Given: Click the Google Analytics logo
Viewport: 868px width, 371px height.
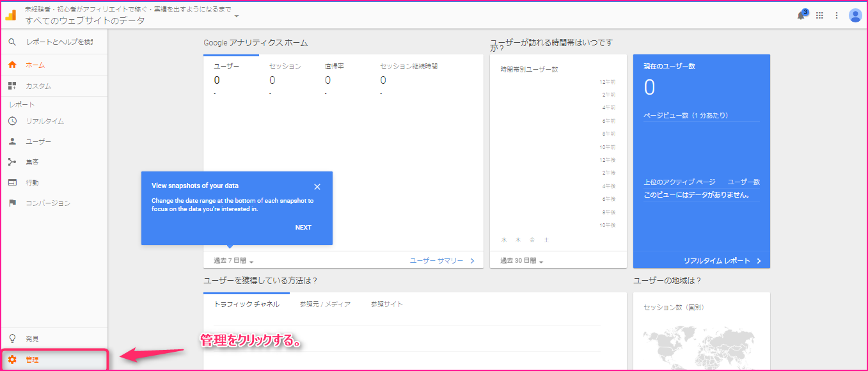Looking at the screenshot, I should tap(11, 15).
